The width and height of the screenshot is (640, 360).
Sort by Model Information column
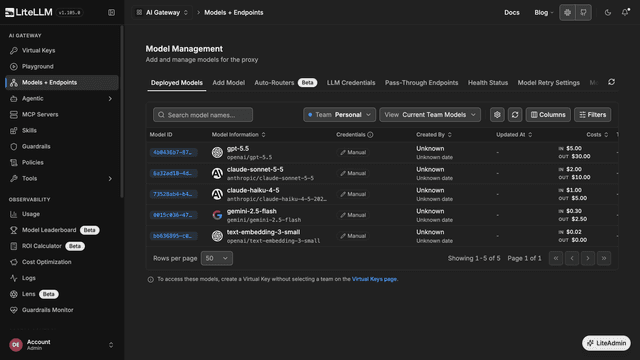[238, 135]
